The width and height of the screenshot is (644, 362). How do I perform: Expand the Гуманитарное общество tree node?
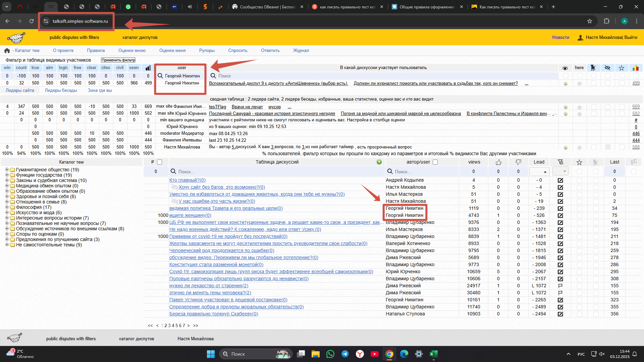(x=7, y=170)
